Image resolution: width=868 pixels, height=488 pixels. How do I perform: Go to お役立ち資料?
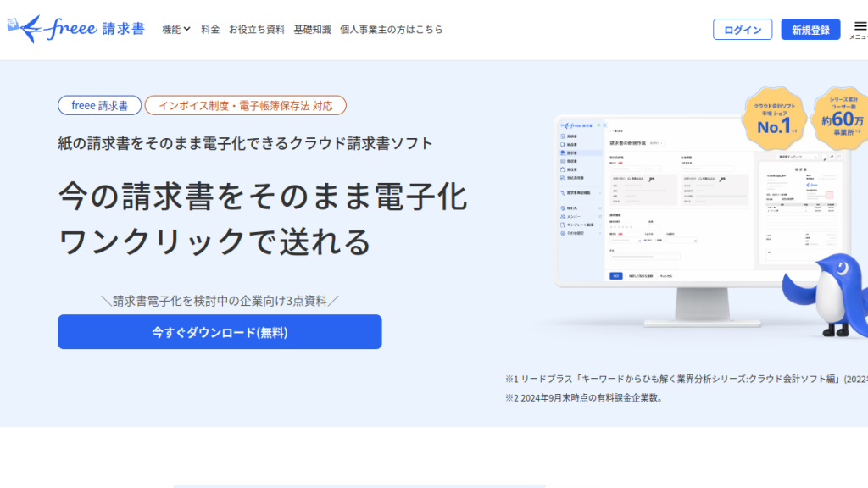tap(257, 30)
